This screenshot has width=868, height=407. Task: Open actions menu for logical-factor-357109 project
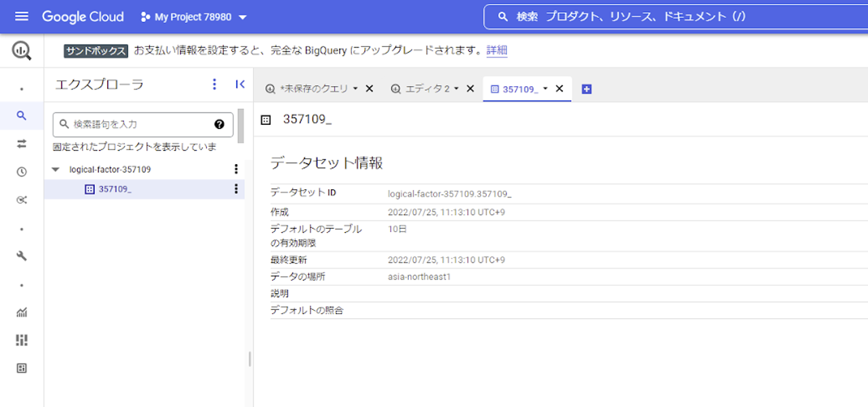point(236,169)
